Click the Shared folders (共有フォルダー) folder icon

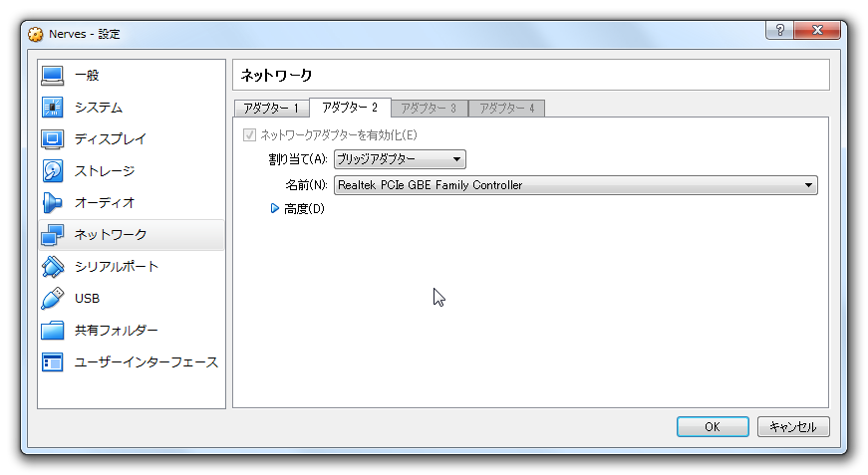point(53,331)
